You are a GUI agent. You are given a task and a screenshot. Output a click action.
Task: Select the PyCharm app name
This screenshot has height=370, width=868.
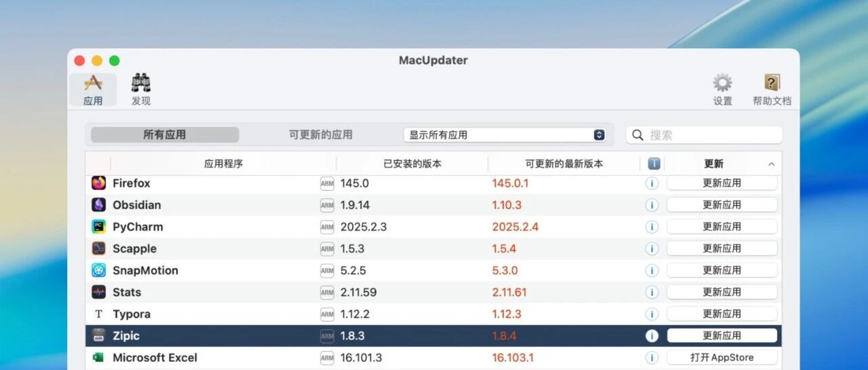pos(138,227)
